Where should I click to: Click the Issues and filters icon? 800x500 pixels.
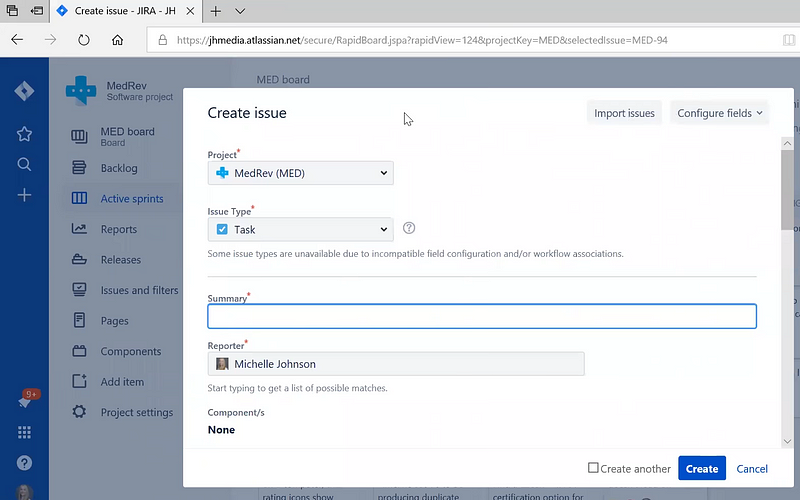[x=79, y=290]
